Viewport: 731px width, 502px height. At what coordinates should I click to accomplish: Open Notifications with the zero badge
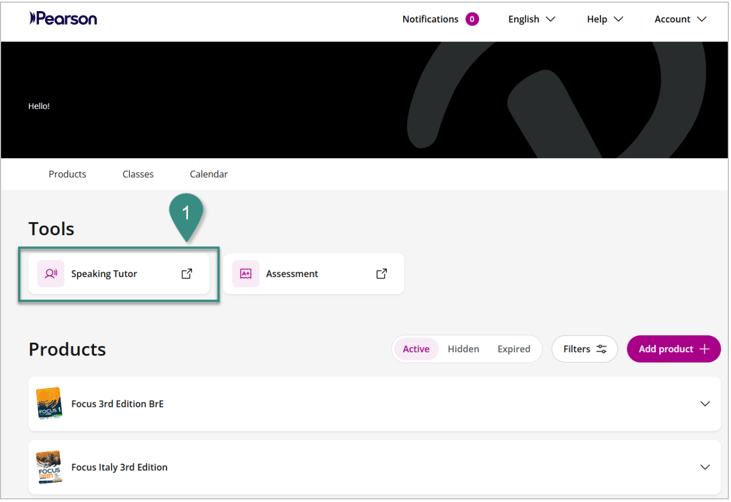(441, 19)
